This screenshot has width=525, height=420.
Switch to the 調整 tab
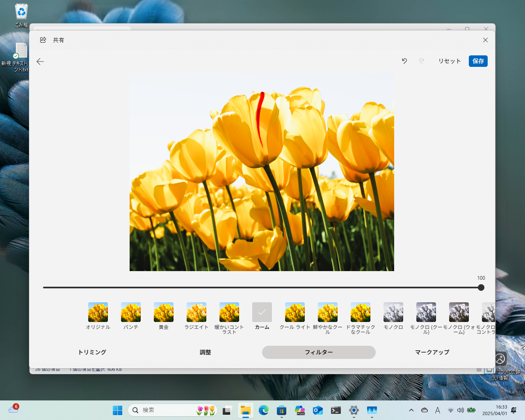[x=205, y=352]
